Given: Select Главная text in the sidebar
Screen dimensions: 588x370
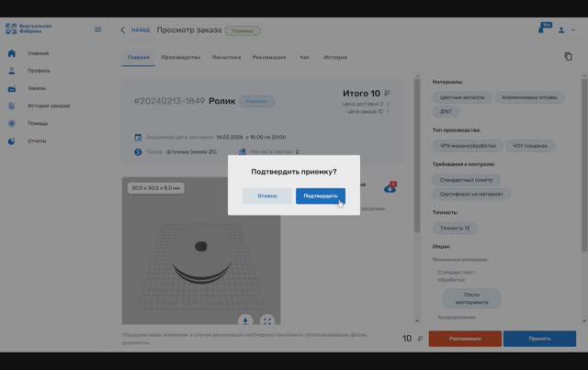Looking at the screenshot, I should (x=39, y=53).
